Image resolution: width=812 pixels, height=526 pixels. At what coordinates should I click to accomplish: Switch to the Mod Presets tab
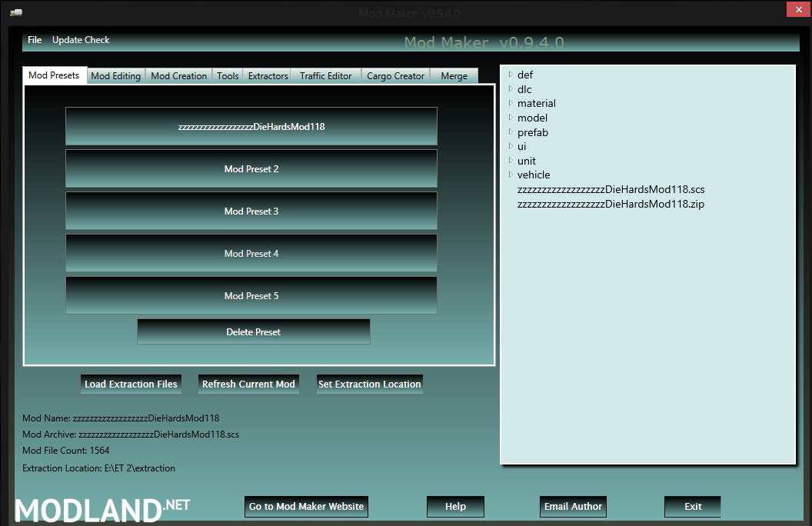54,75
